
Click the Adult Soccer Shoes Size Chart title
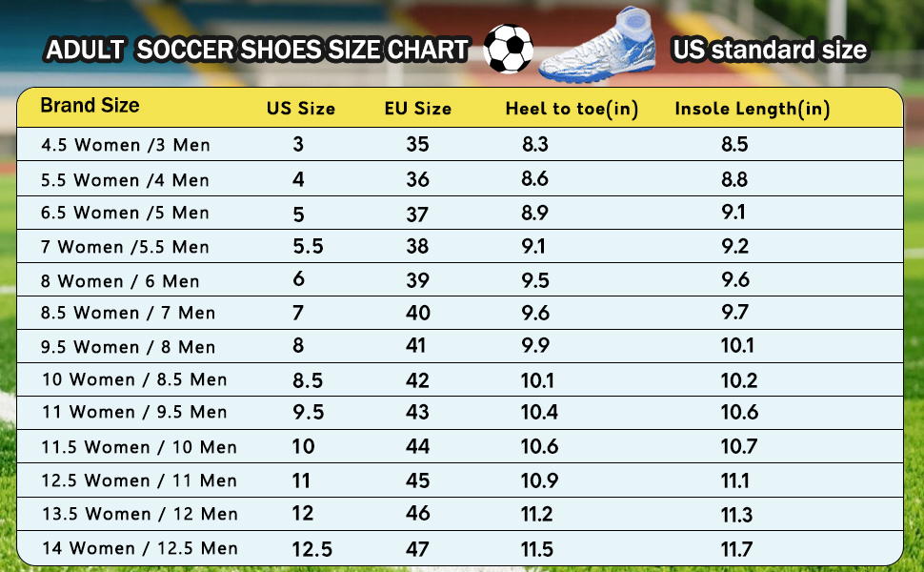[257, 50]
